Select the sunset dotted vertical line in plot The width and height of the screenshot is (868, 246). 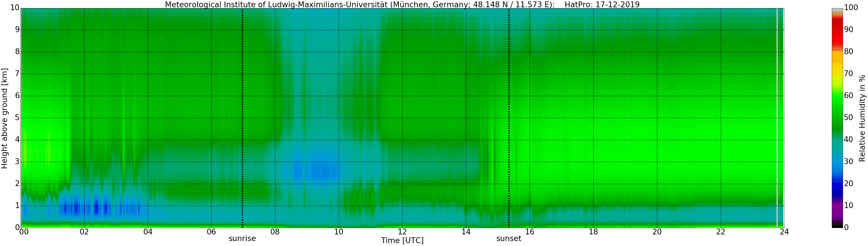(x=509, y=118)
